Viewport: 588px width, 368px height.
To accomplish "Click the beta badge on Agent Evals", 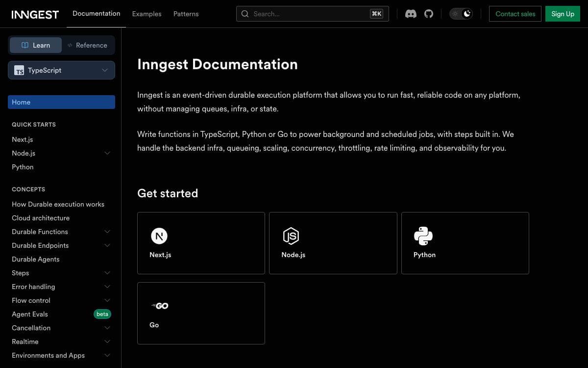I will tap(102, 314).
